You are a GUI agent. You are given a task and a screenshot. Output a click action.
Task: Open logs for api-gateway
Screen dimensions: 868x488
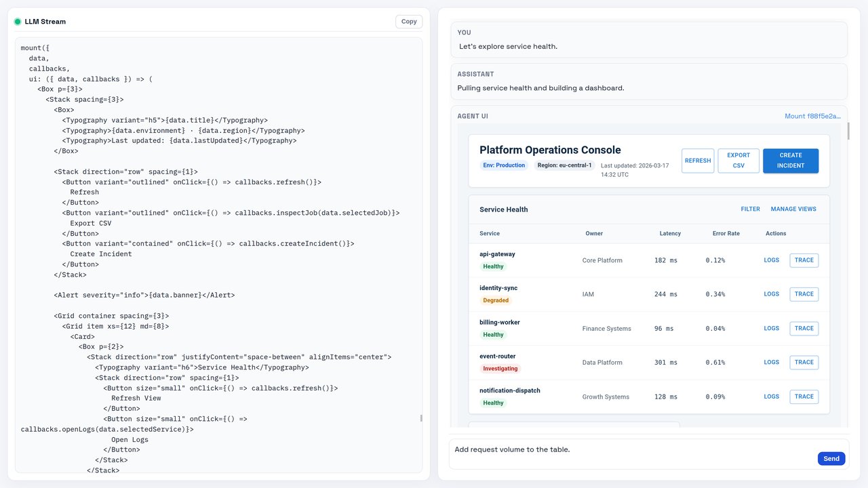tap(772, 260)
